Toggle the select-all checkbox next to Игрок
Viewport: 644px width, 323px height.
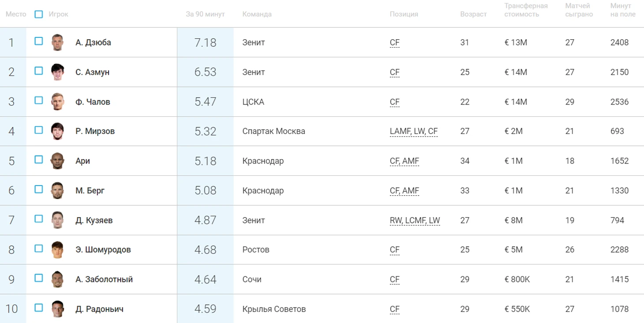(39, 14)
